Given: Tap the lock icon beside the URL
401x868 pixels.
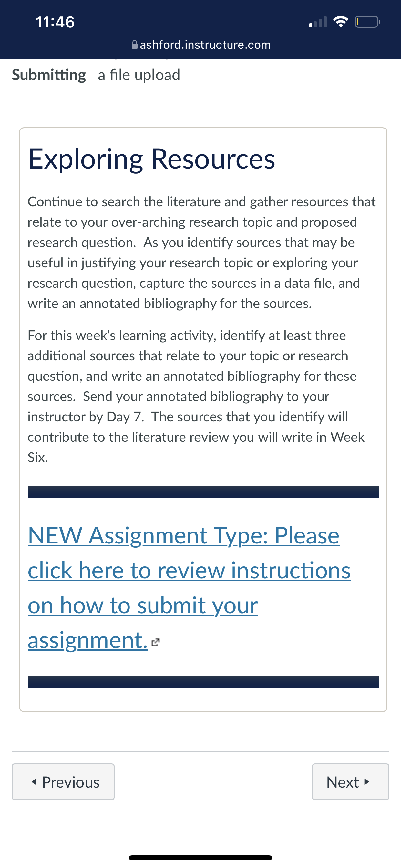Looking at the screenshot, I should coord(134,45).
